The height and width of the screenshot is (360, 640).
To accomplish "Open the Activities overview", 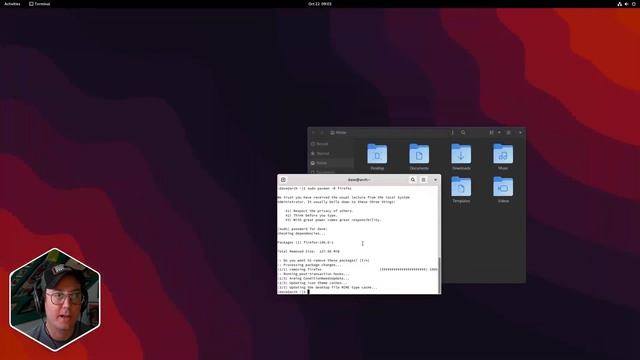I will 12,4.
